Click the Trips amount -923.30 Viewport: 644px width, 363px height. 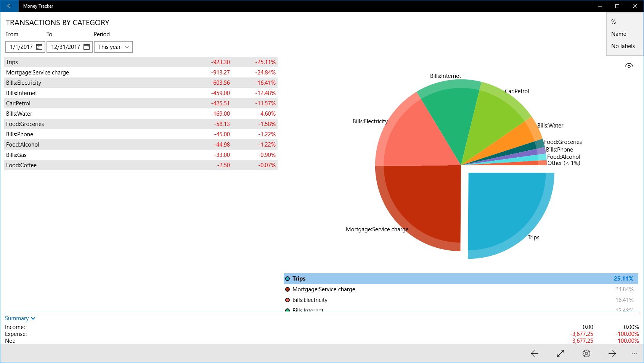[220, 62]
